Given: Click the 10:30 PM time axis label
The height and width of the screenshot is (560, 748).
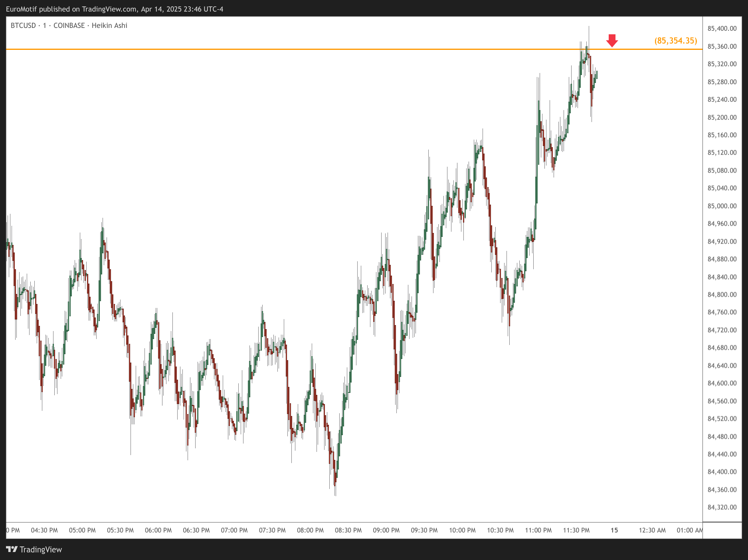Looking at the screenshot, I should (x=500, y=530).
